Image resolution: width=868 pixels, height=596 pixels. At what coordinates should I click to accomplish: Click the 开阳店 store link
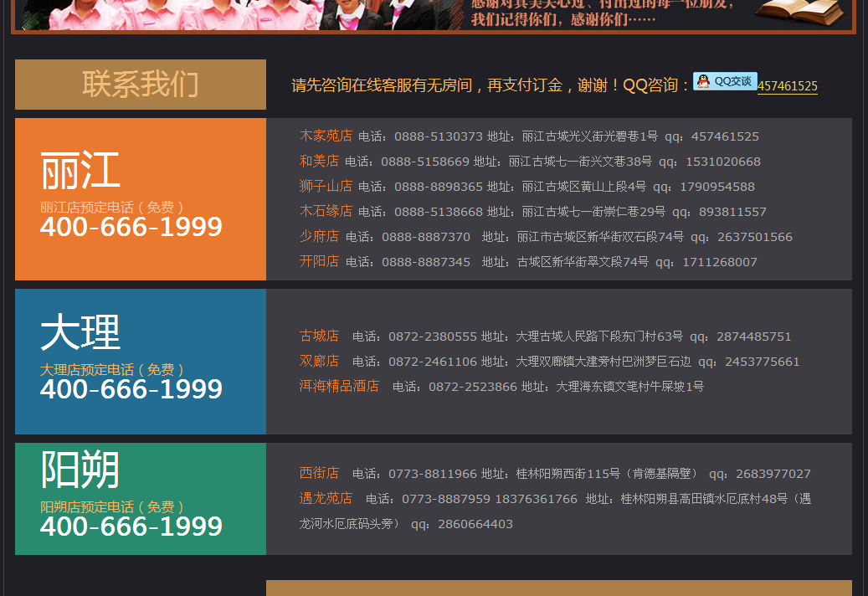319,261
